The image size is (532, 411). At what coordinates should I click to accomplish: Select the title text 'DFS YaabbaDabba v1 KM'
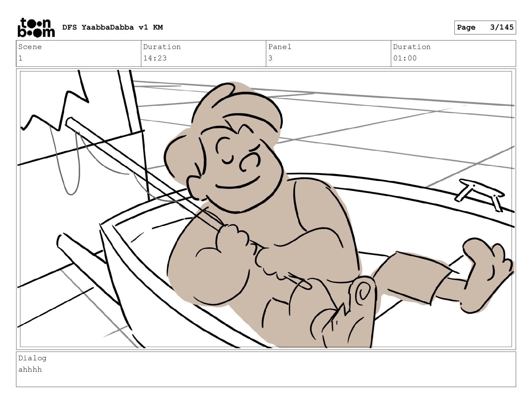point(113,27)
